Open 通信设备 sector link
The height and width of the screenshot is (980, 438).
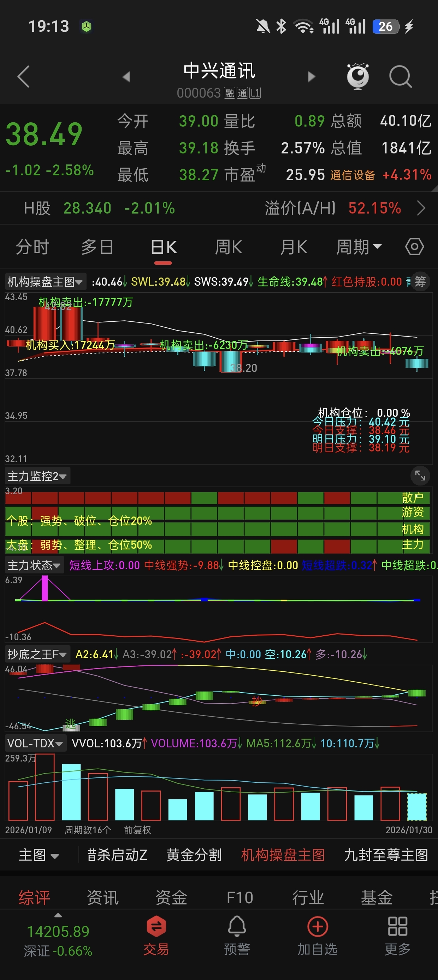point(353,175)
